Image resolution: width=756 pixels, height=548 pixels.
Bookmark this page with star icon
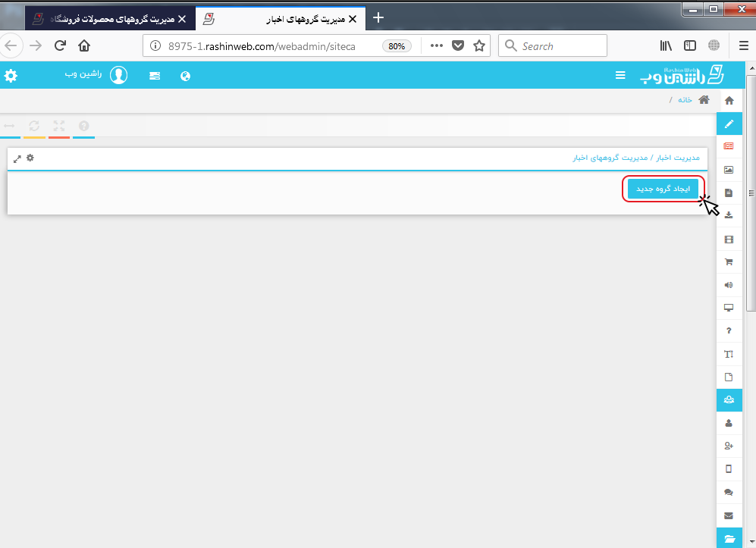pyautogui.click(x=479, y=45)
